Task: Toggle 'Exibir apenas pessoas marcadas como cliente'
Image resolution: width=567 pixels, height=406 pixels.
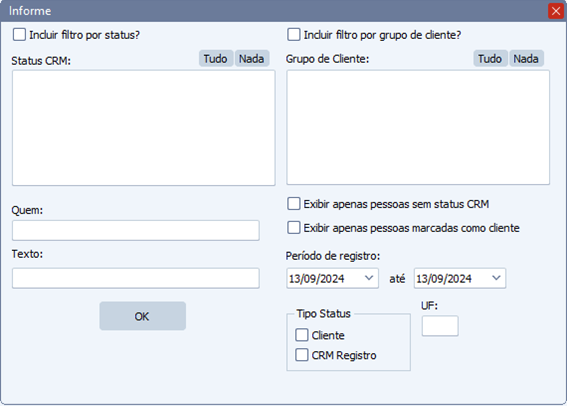Action: [294, 228]
